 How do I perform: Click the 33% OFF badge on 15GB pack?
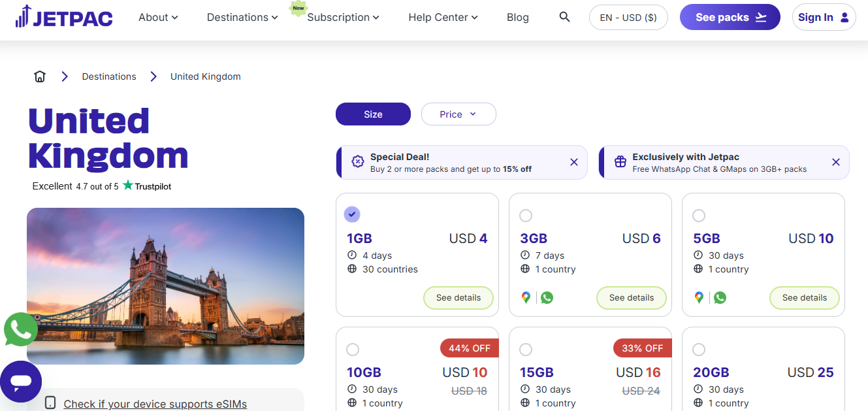642,348
